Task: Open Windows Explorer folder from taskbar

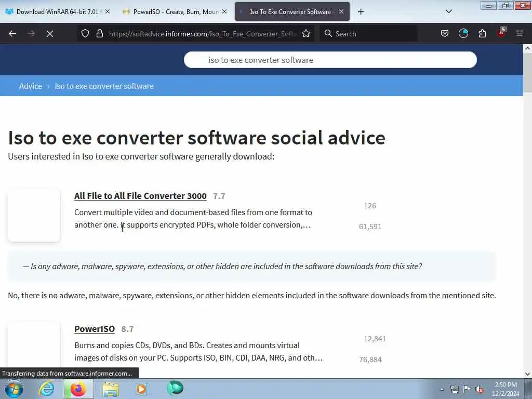Action: click(111, 389)
